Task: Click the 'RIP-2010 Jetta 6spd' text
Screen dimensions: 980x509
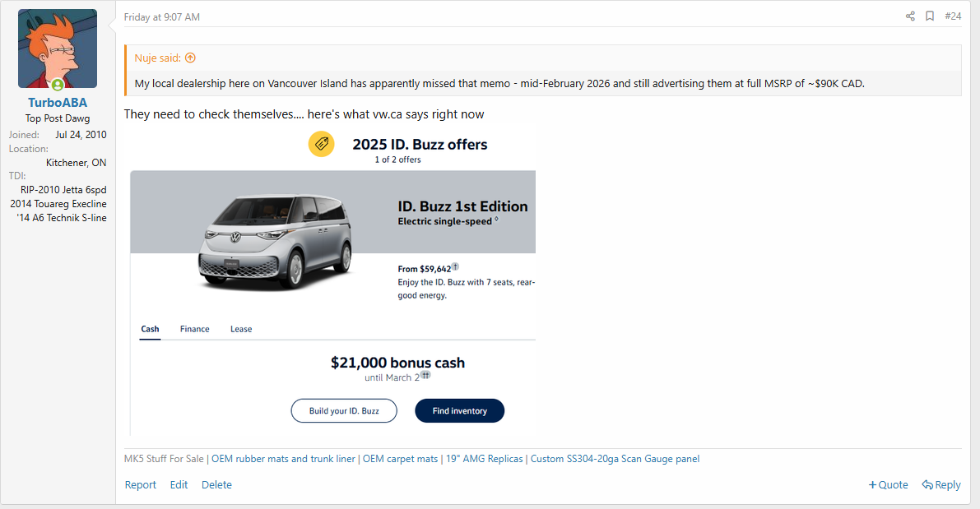Action: point(63,190)
